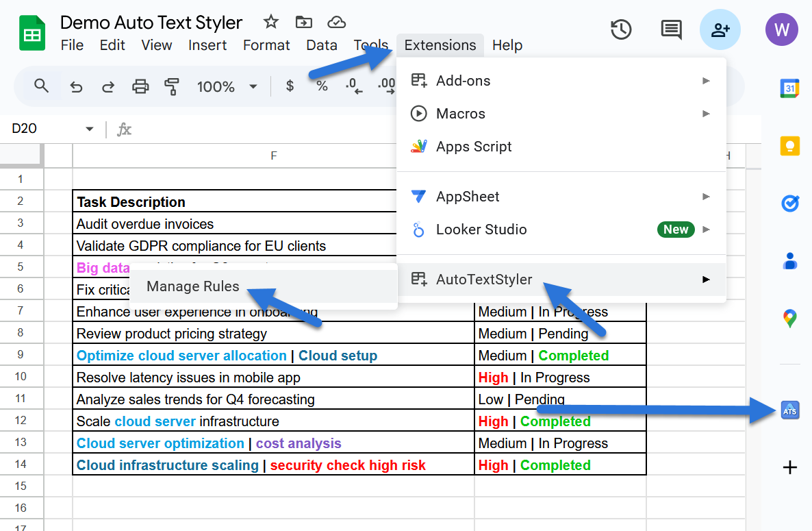Image resolution: width=812 pixels, height=531 pixels.
Task: Click the Get add-ons plus button
Action: [x=789, y=468]
